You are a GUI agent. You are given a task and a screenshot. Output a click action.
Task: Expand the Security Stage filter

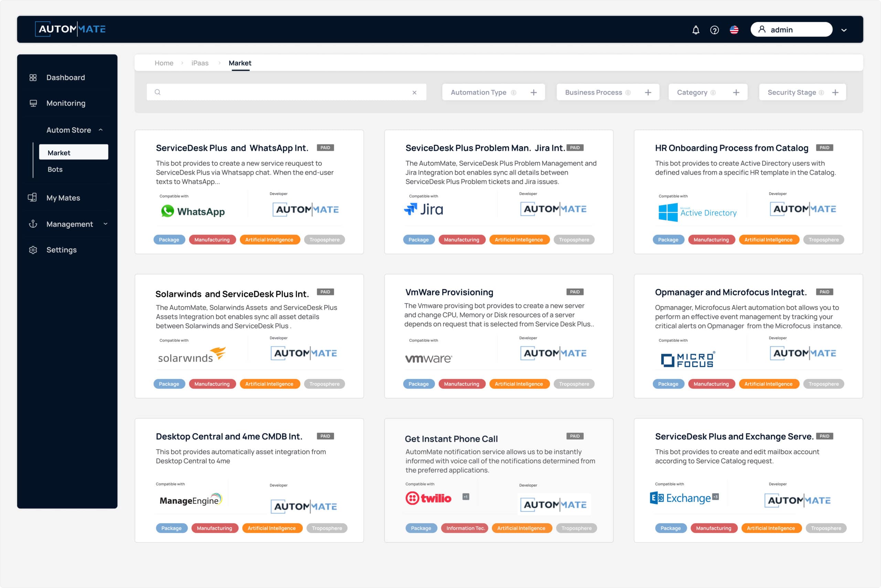835,92
